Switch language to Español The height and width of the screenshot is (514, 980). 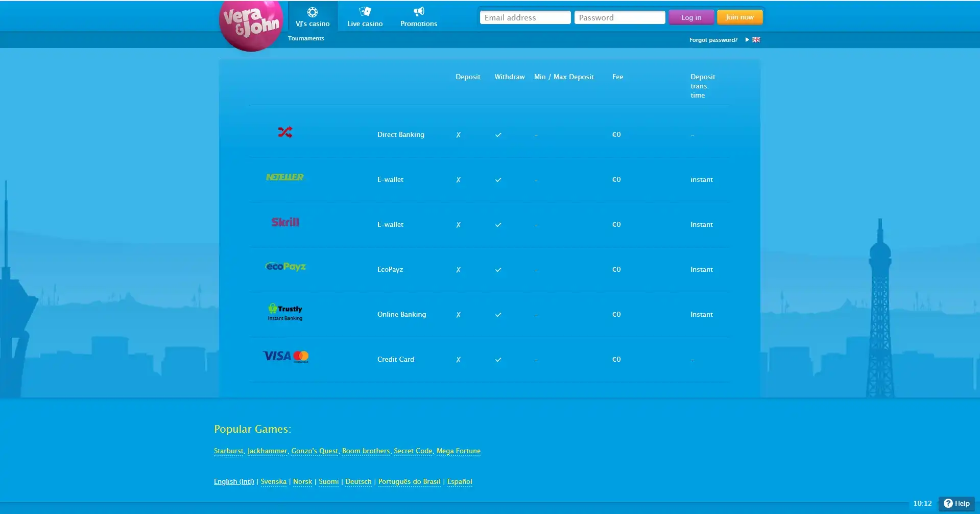point(460,481)
